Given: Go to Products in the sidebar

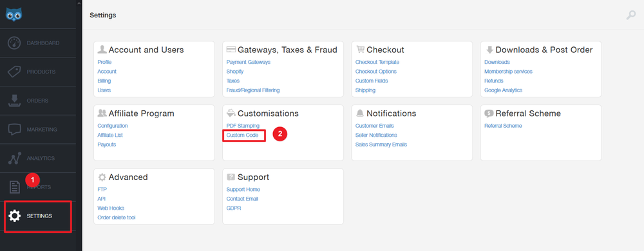Looking at the screenshot, I should tap(41, 72).
